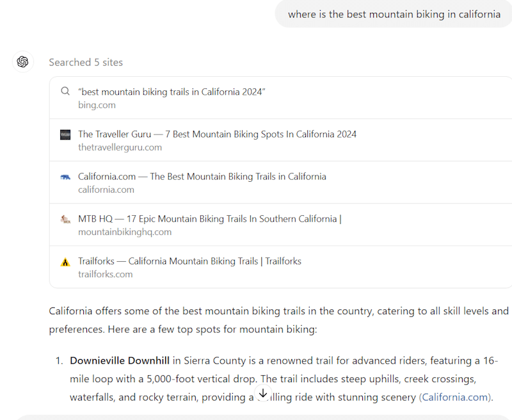
Task: Click the intro paragraph starting 'California offers'
Action: coord(279,320)
